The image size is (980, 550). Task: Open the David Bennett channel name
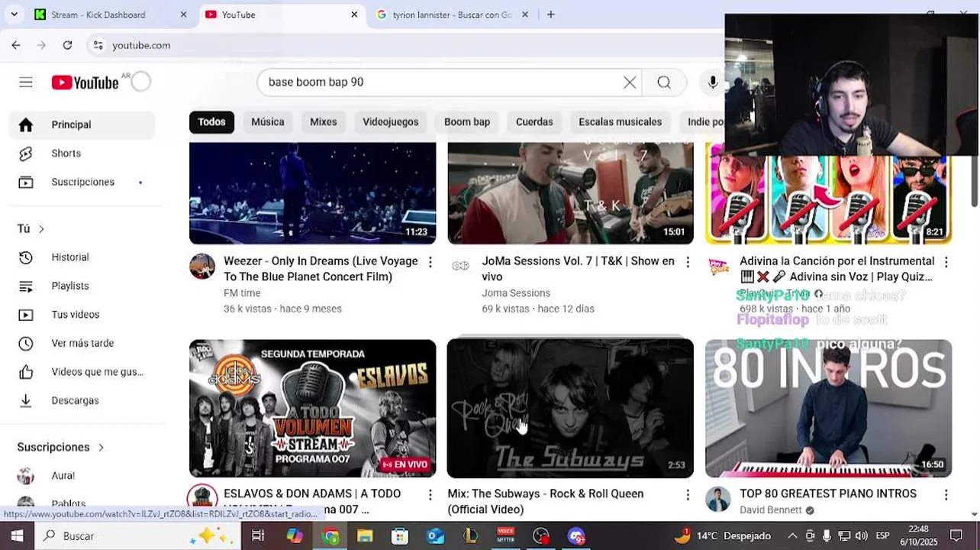pyautogui.click(x=771, y=510)
